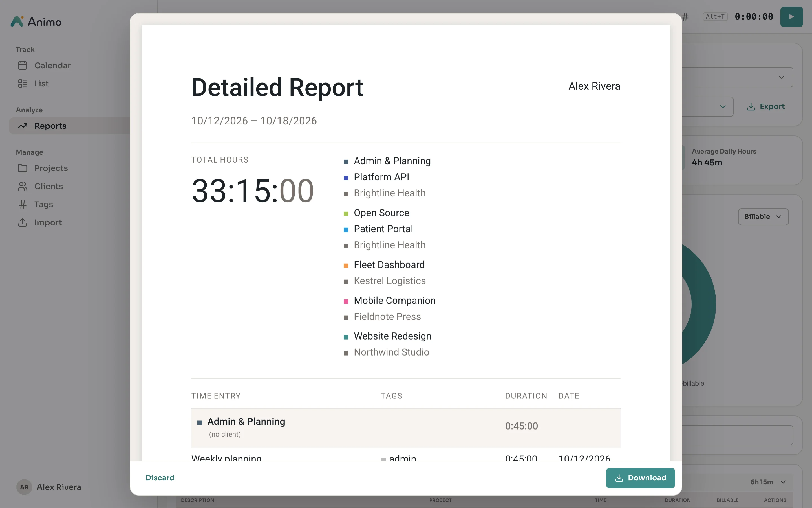812x508 pixels.
Task: Click the Alex Rivera account name in sidebar
Action: pos(59,487)
